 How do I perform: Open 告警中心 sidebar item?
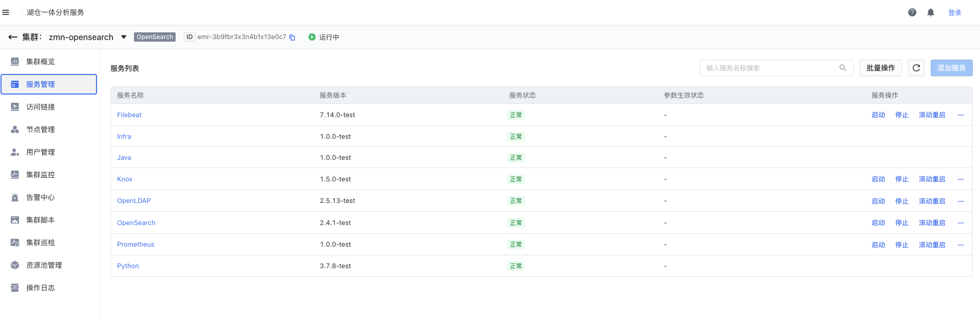41,197
